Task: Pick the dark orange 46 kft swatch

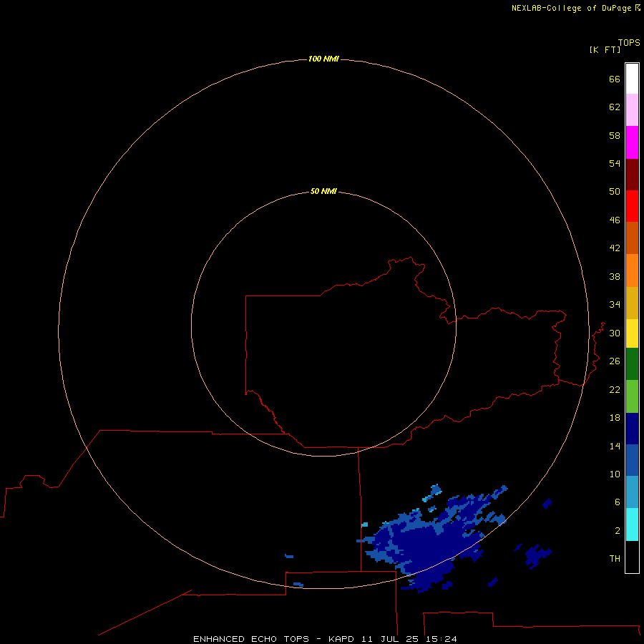Action: pos(632,238)
